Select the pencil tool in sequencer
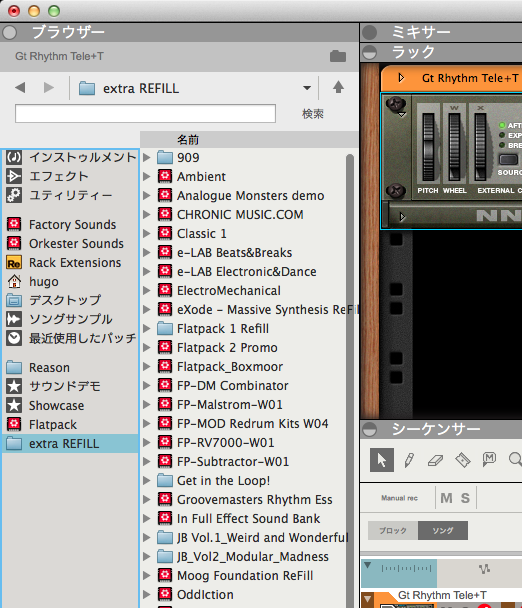 pos(409,460)
